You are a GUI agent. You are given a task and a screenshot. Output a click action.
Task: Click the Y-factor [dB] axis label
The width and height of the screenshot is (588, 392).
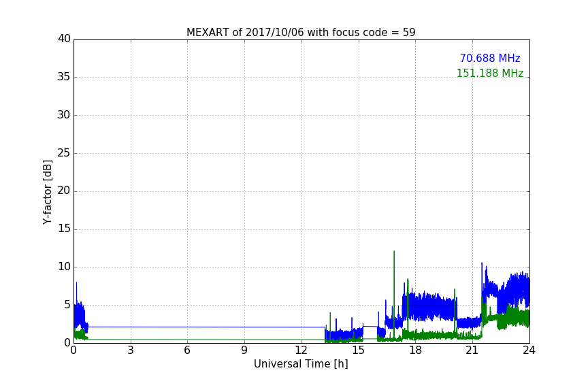tap(47, 192)
